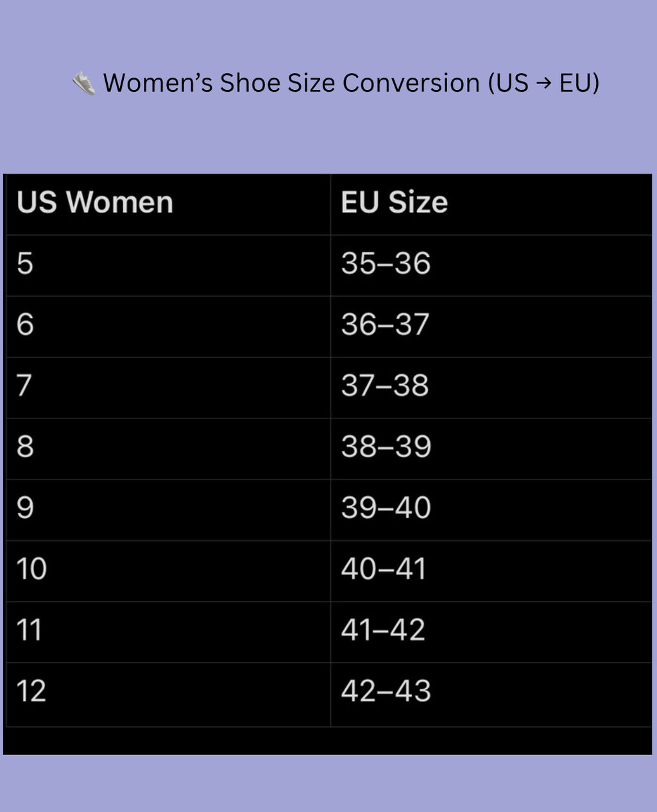Select the US size 10 cell
The image size is (657, 812).
[31, 569]
